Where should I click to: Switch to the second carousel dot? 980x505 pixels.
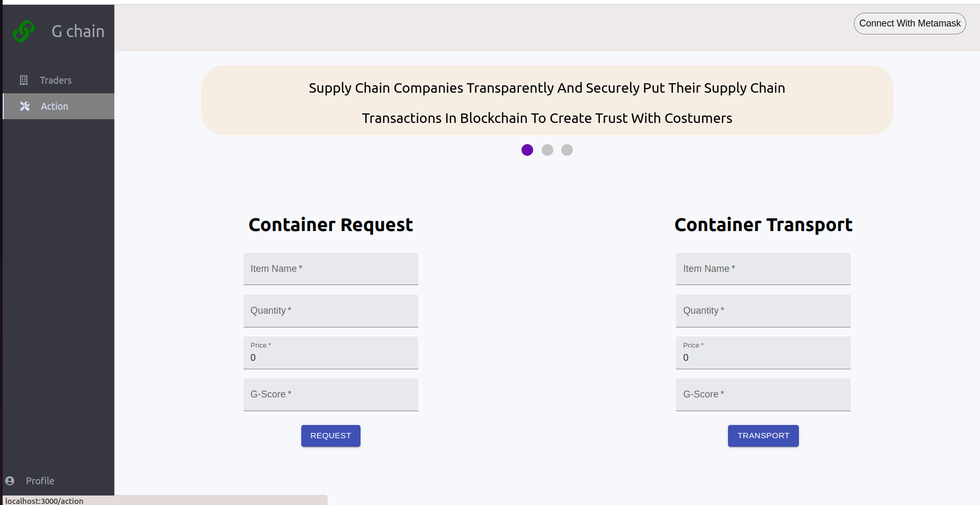pyautogui.click(x=547, y=150)
